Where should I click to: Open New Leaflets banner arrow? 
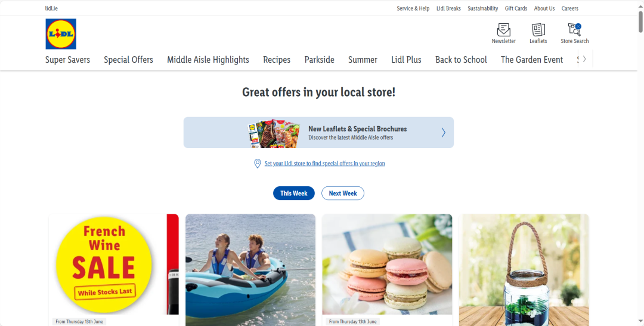tap(443, 133)
